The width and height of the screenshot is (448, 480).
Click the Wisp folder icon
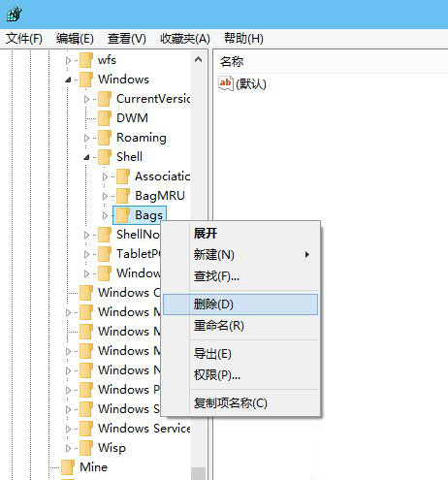point(86,448)
